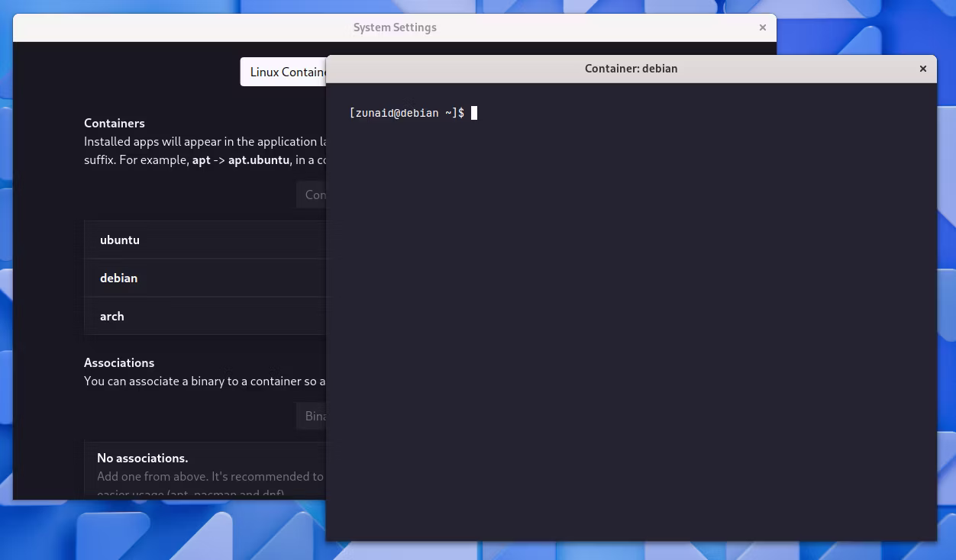Screen dimensions: 956x560
Task: Click the "Add one from above" hint text
Action: coord(211,477)
